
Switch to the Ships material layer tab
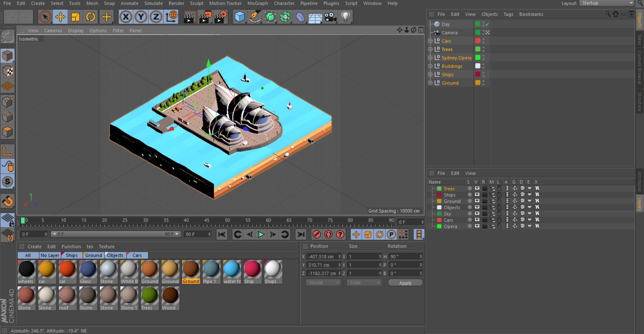71,255
